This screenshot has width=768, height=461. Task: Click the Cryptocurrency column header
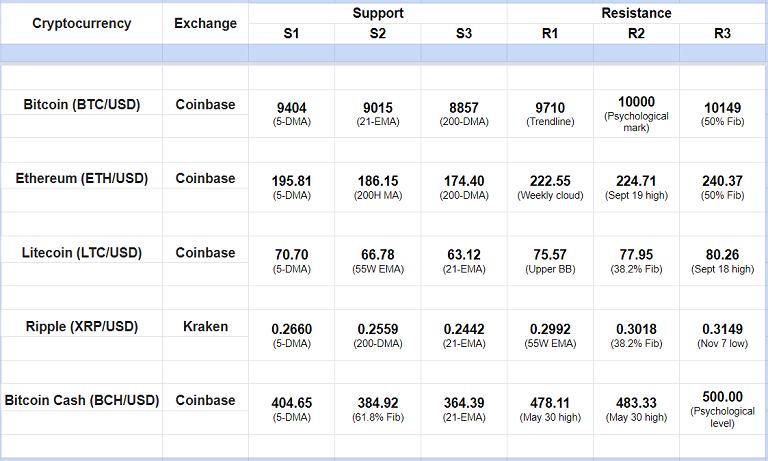point(81,23)
